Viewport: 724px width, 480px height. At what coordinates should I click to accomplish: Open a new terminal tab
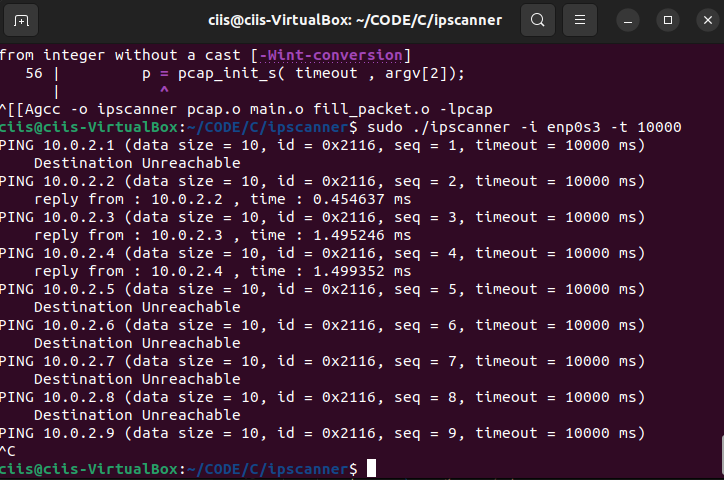coord(21,20)
